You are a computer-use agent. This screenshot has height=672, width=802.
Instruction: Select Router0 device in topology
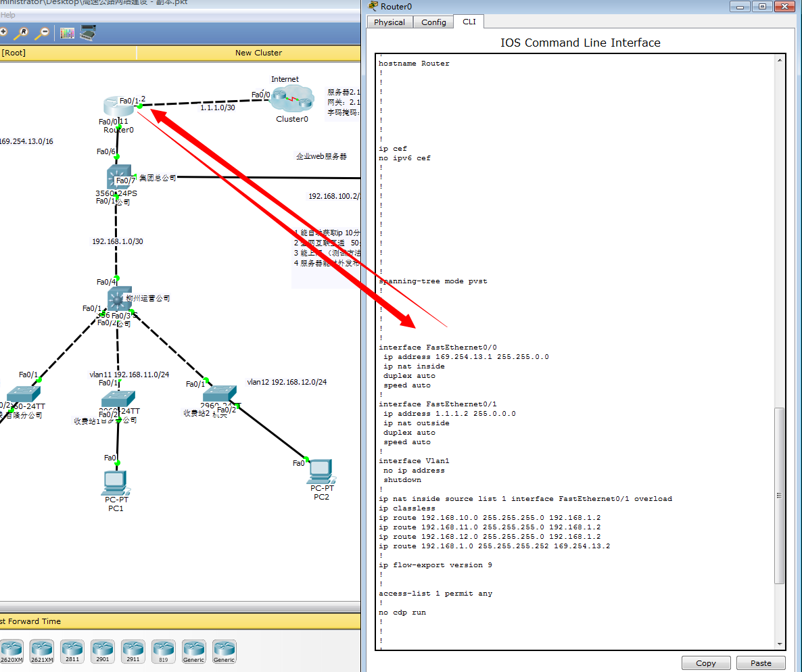[117, 106]
